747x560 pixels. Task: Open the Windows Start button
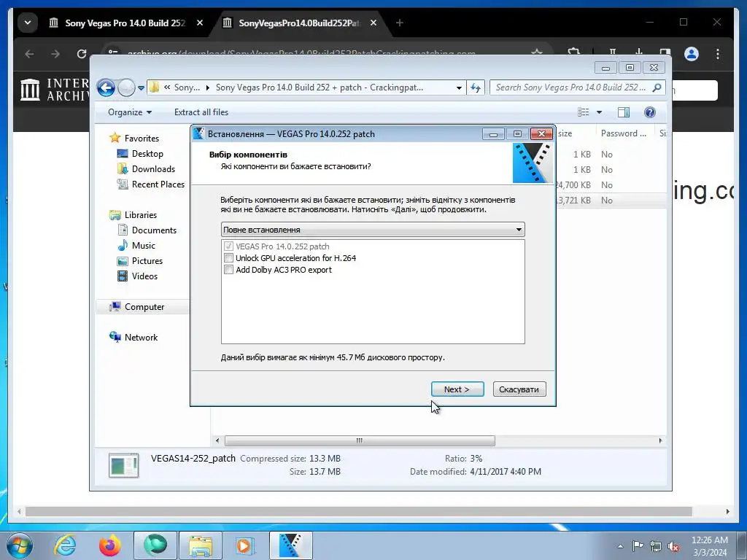[18, 545]
